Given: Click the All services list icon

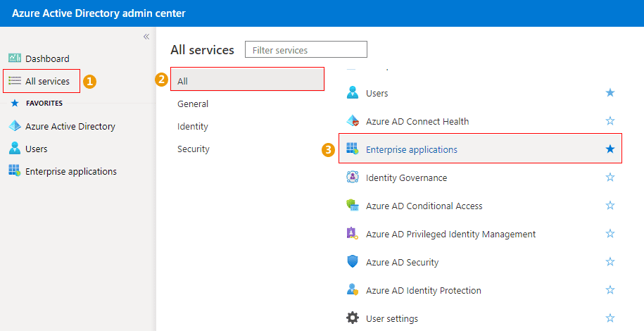Looking at the screenshot, I should pos(15,81).
